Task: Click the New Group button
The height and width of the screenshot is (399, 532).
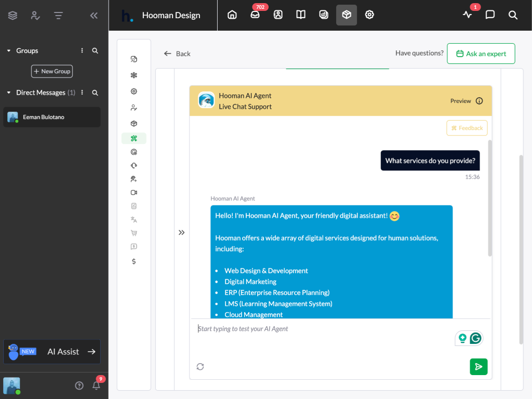Action: (x=52, y=71)
